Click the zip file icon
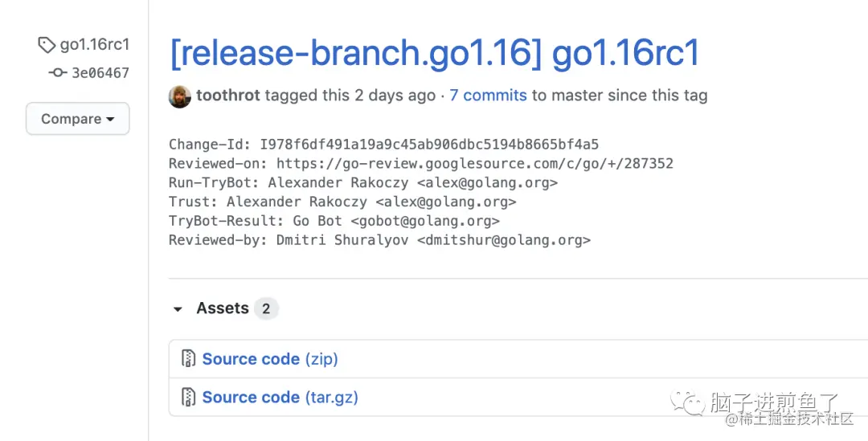This screenshot has height=441, width=868. pos(189,359)
